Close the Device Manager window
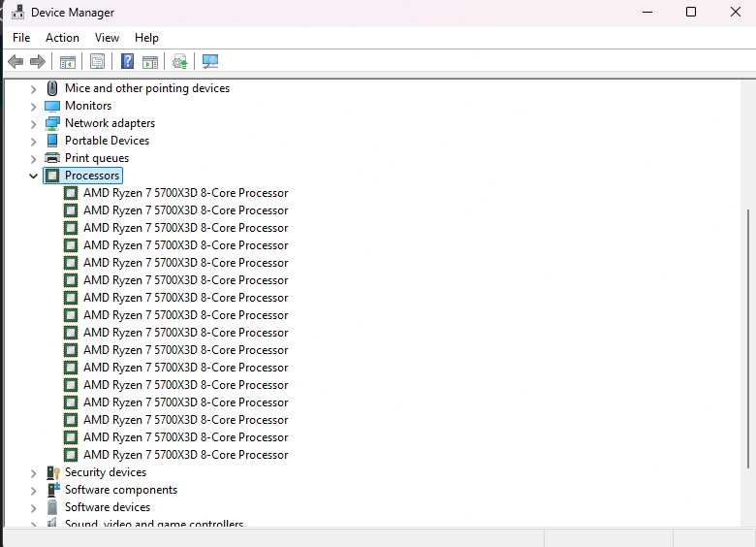This screenshot has width=756, height=547. coord(736,12)
